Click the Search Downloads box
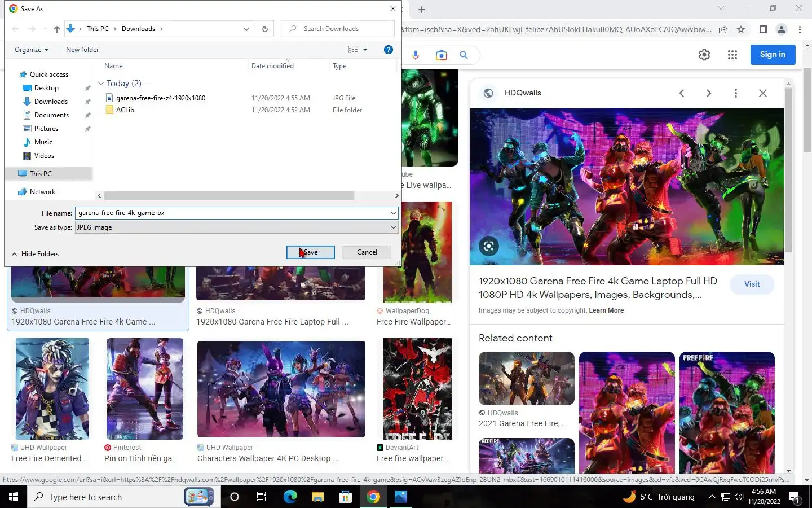The width and height of the screenshot is (812, 508). (338, 29)
